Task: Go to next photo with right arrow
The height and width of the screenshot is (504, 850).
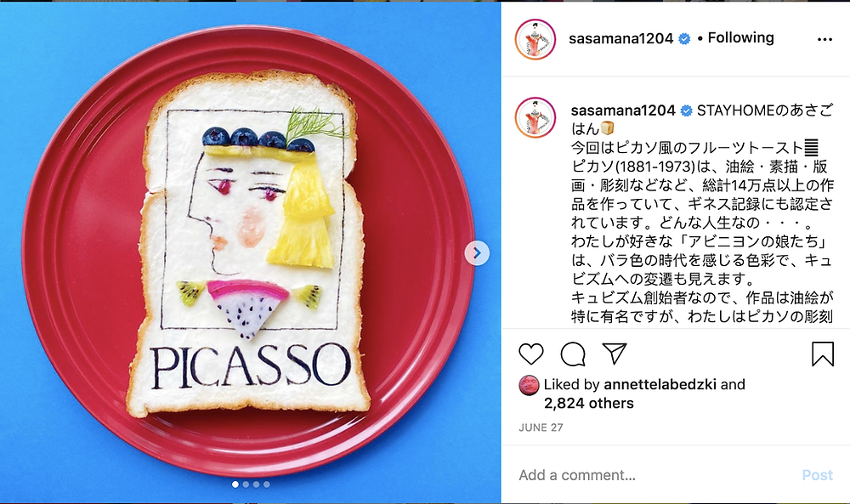Action: [477, 253]
